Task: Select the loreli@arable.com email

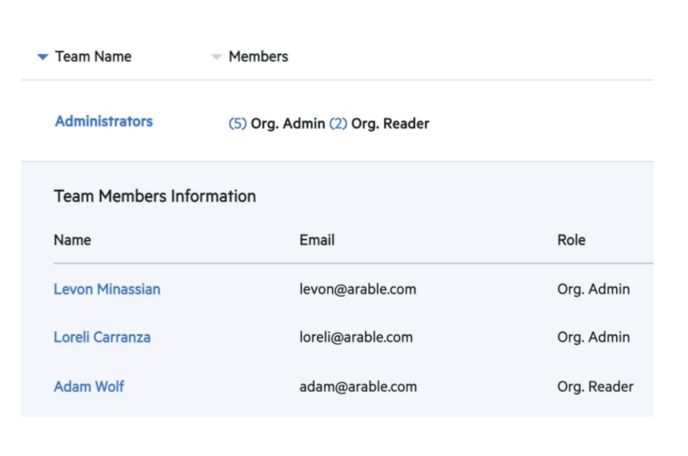Action: [356, 337]
